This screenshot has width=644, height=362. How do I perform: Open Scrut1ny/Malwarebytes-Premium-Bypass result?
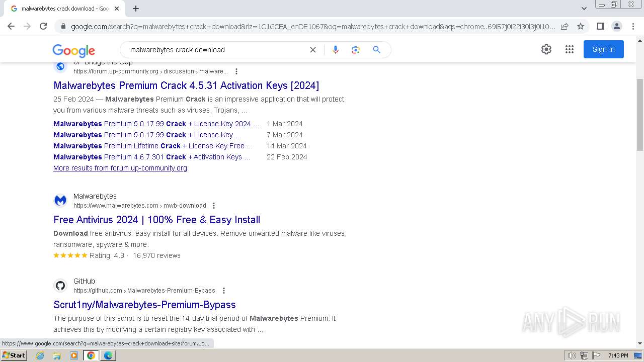pos(144,305)
